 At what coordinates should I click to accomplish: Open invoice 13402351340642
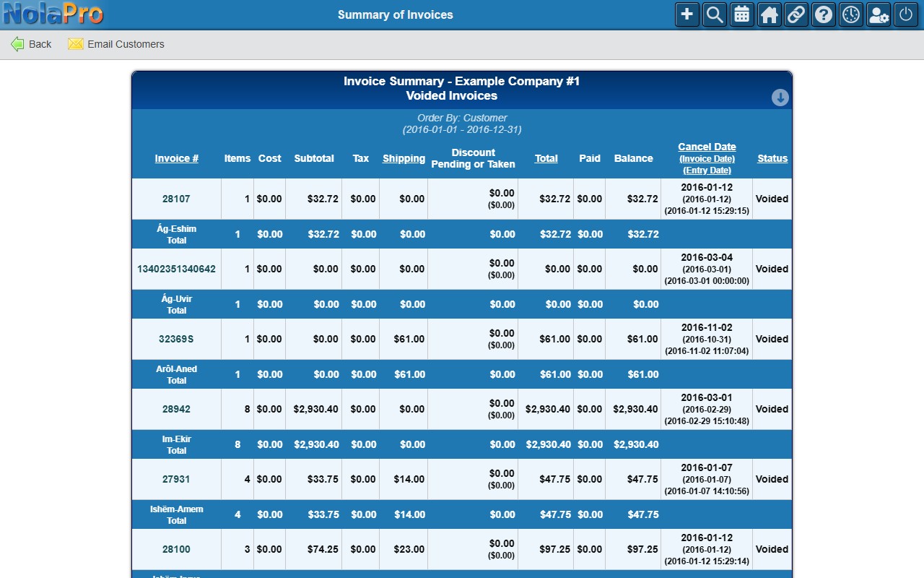176,269
